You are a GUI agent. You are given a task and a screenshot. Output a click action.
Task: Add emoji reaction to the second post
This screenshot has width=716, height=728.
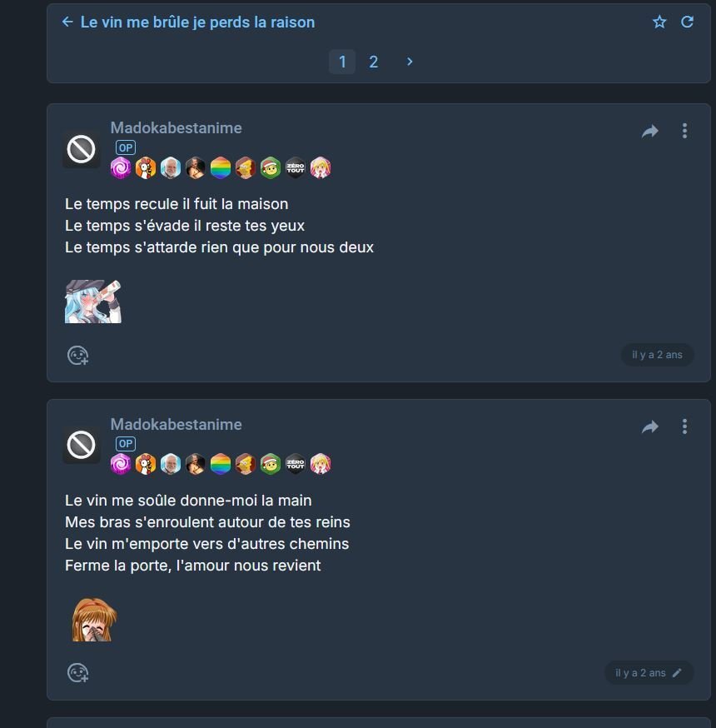pyautogui.click(x=78, y=673)
